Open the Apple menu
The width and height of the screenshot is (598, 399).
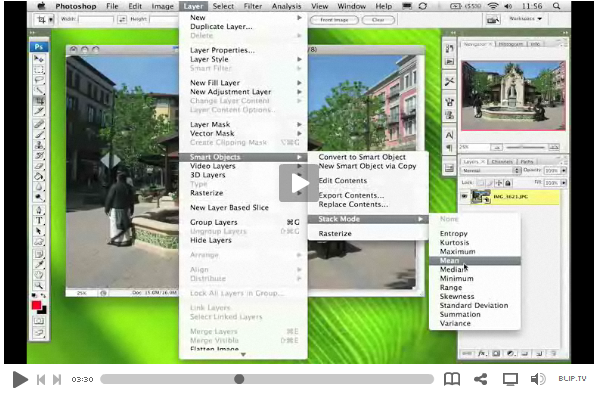pyautogui.click(x=41, y=6)
